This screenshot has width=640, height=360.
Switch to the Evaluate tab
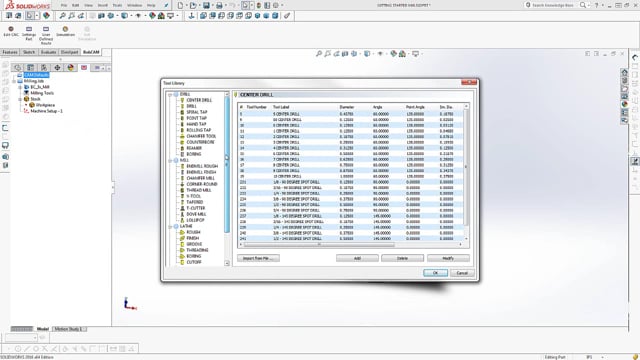pyautogui.click(x=48, y=52)
